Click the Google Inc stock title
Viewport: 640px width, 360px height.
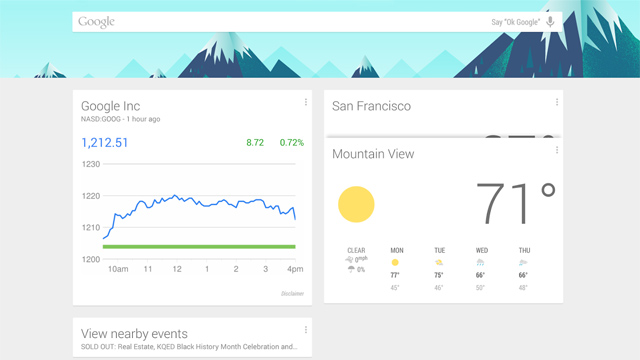[111, 106]
